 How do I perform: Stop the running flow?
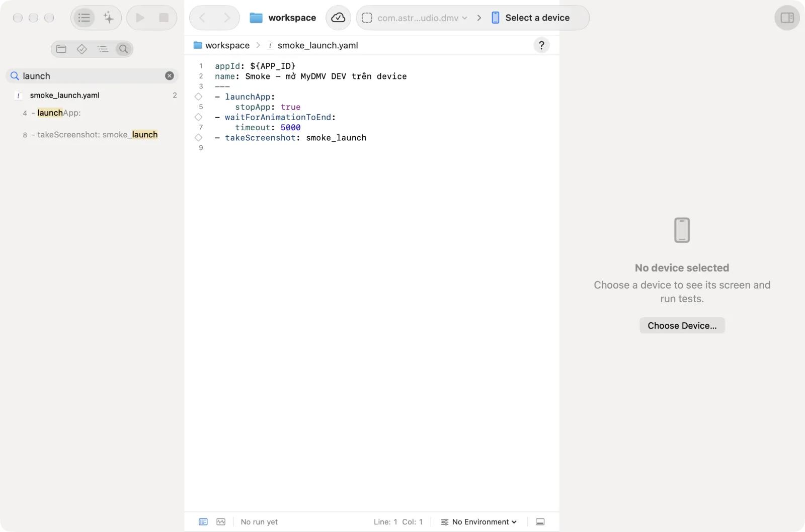coord(164,18)
